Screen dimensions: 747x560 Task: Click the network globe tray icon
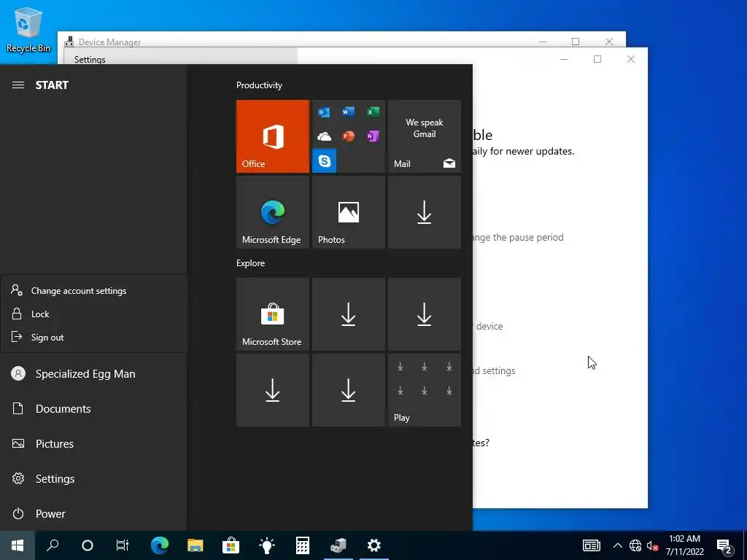point(635,545)
